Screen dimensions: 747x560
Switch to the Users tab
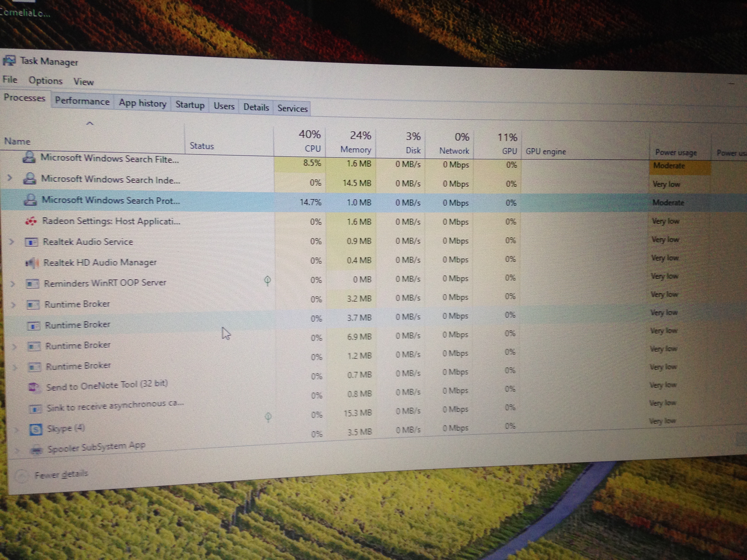224,106
